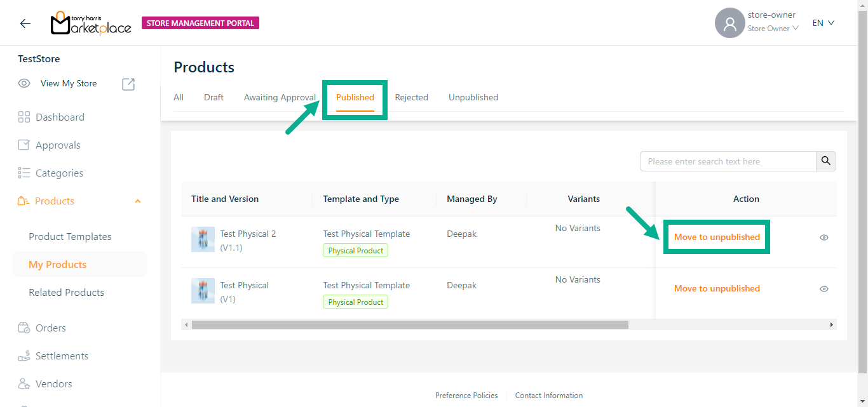
Task: Click the horizontal table scrollbar
Action: (410, 324)
